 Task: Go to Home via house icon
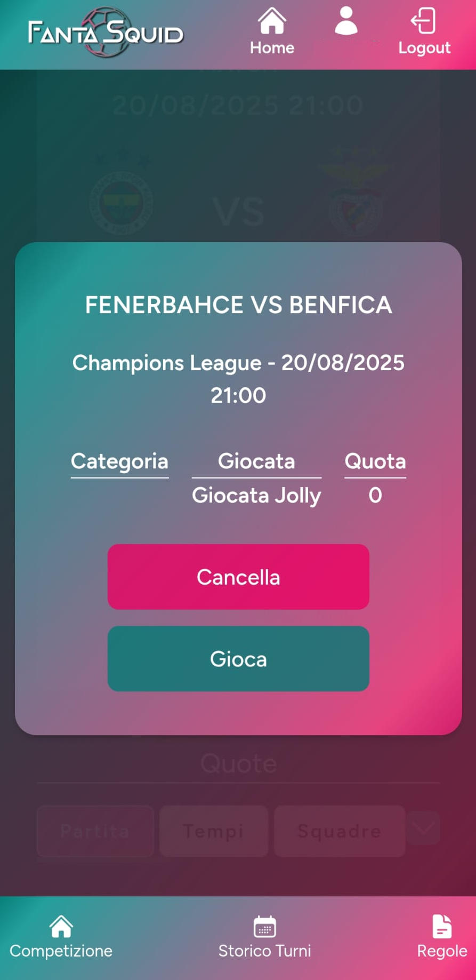(272, 22)
